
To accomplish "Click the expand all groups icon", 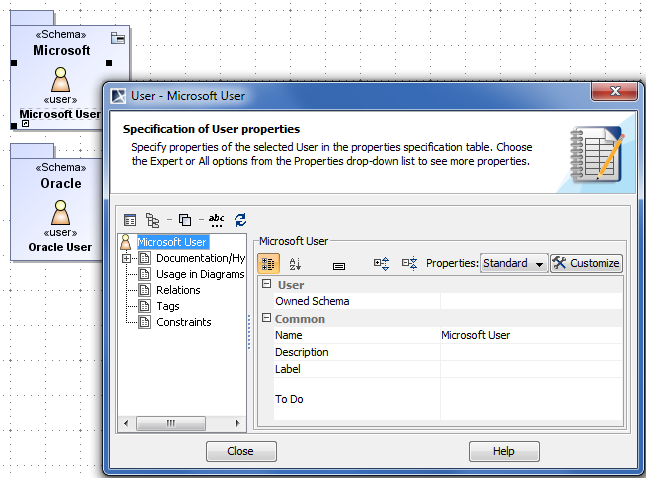I will coord(382,264).
